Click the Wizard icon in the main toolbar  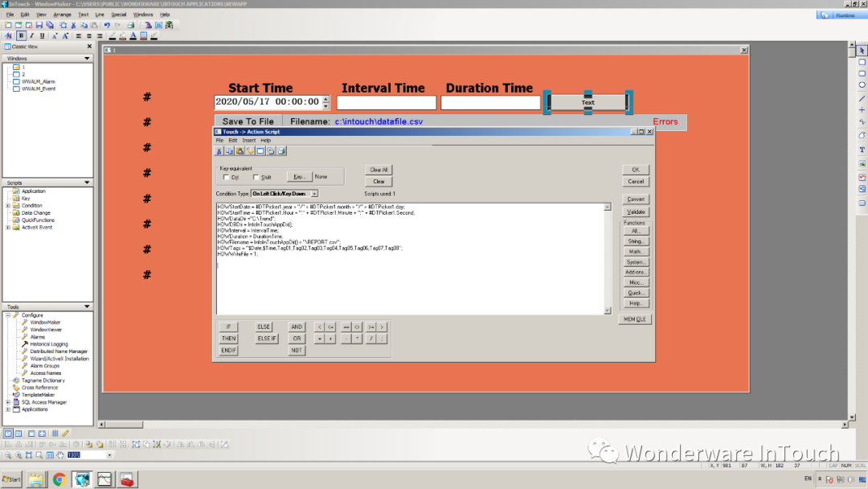[148, 25]
